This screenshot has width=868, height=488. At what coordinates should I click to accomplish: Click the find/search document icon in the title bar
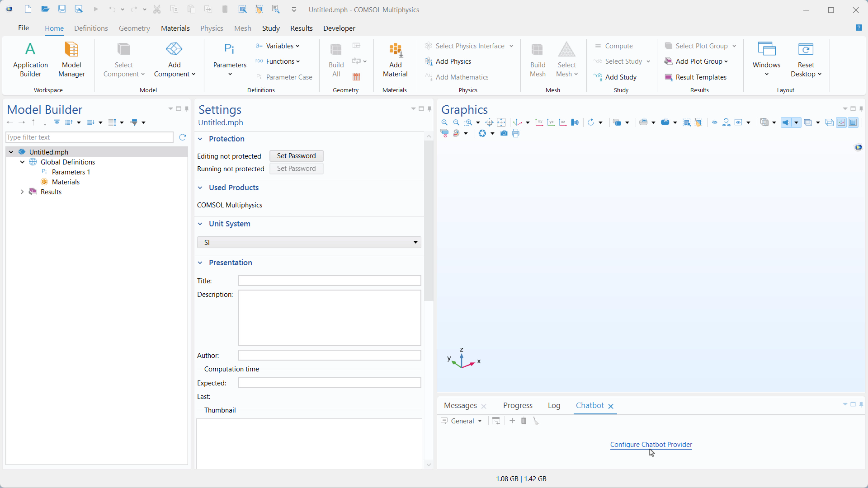point(276,9)
